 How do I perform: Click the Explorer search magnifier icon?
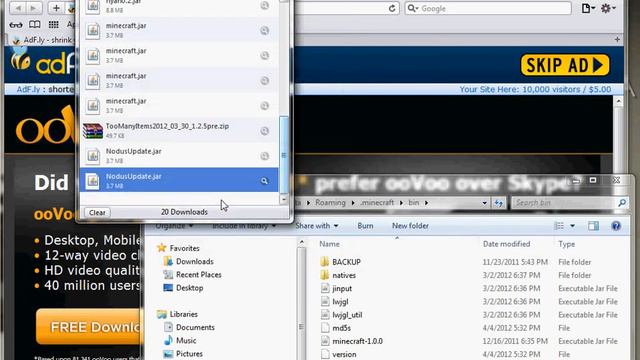(x=622, y=202)
